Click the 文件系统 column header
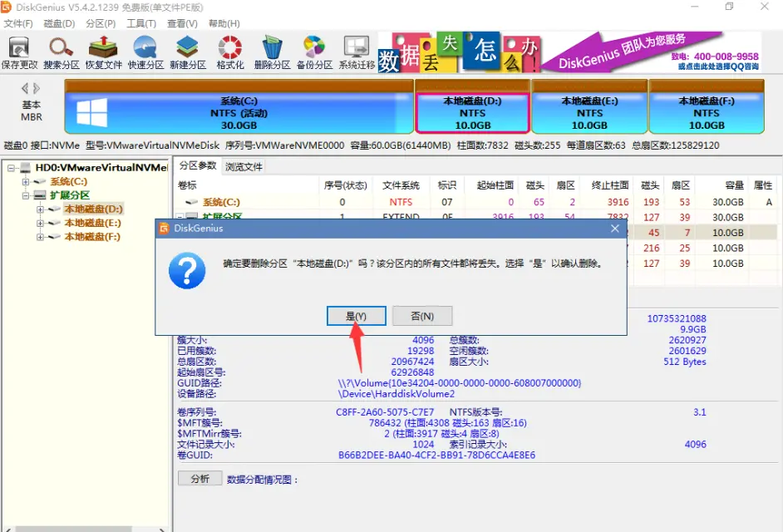The image size is (783, 532). tap(401, 185)
